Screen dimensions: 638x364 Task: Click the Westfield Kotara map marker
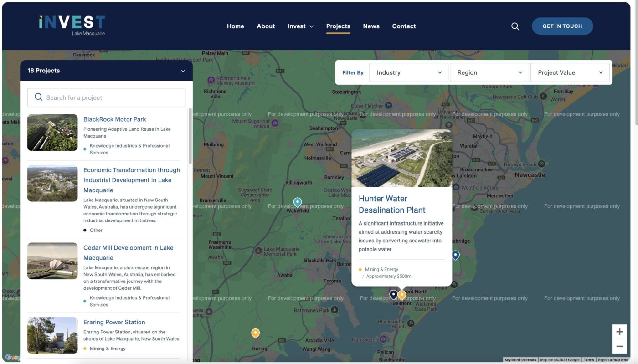[x=456, y=187]
